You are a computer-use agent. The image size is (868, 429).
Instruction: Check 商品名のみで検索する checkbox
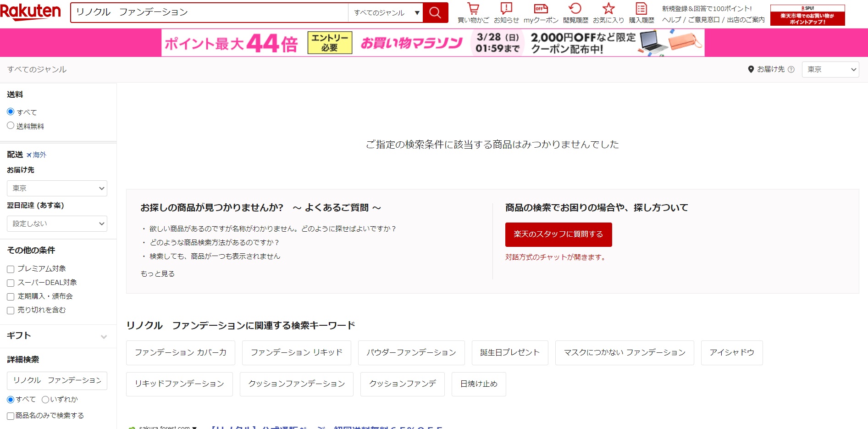[11, 416]
